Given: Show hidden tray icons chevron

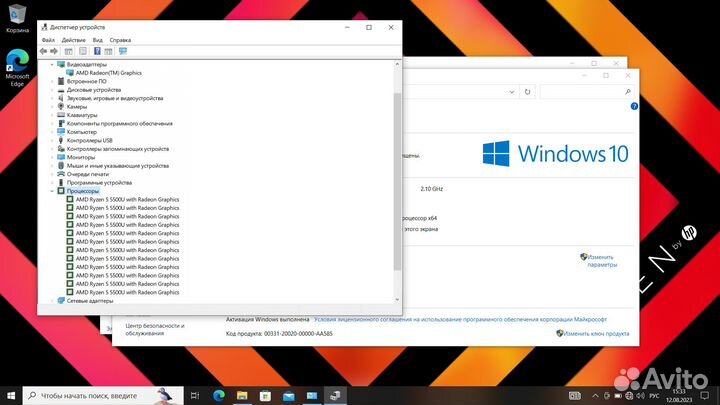Looking at the screenshot, I should coord(595,395).
